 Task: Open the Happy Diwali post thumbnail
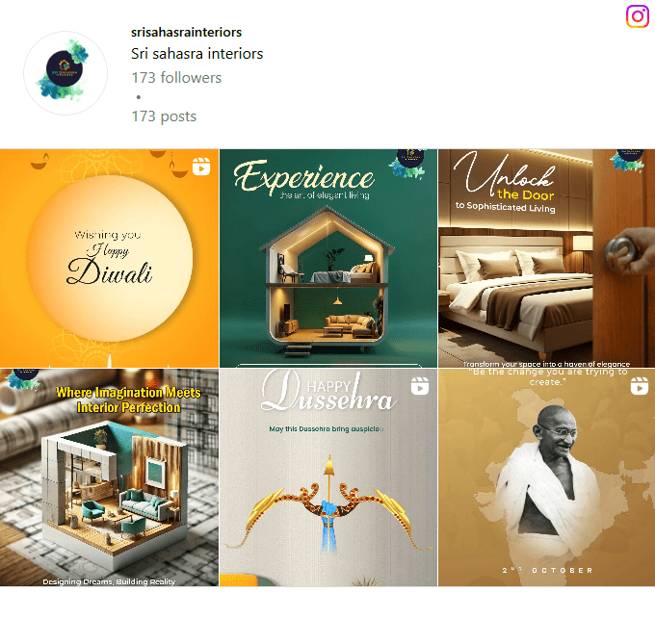click(x=109, y=258)
